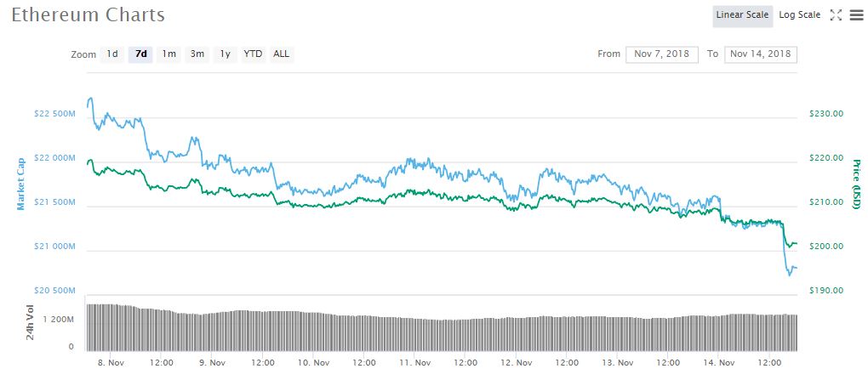
Task: Set zoom to 1d
Action: point(112,54)
